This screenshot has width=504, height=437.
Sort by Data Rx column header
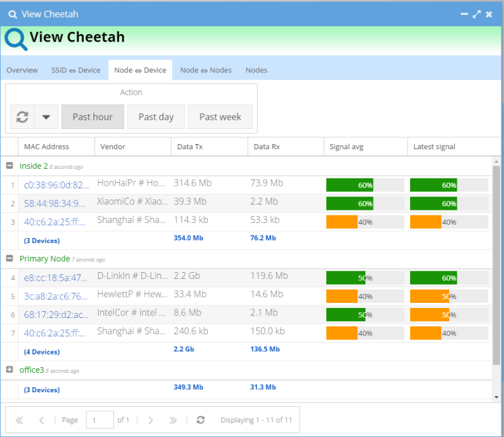[x=286, y=147]
